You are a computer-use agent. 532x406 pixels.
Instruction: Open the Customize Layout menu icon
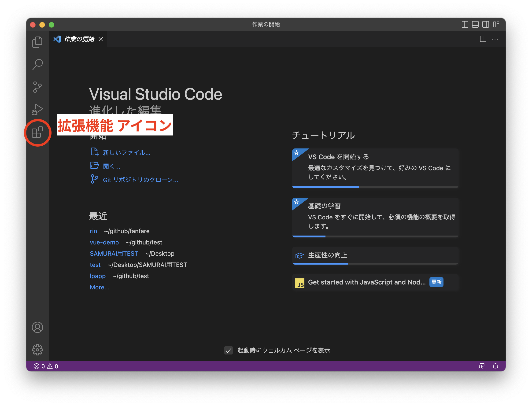[496, 24]
